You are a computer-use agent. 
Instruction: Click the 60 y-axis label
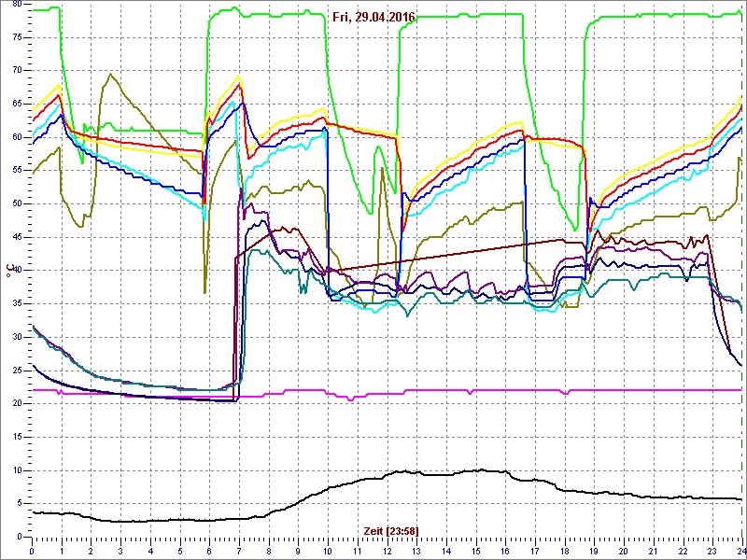(19, 137)
